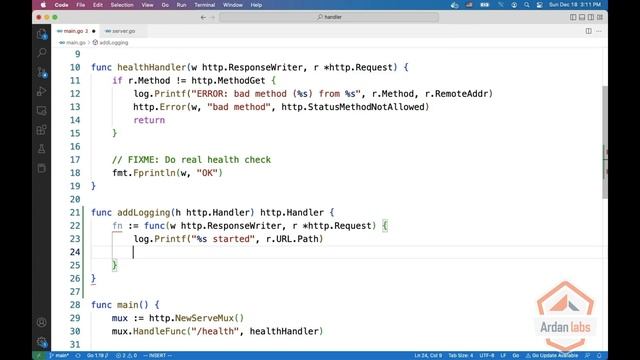
Task: Open the Terminal menu
Action: click(204, 5)
